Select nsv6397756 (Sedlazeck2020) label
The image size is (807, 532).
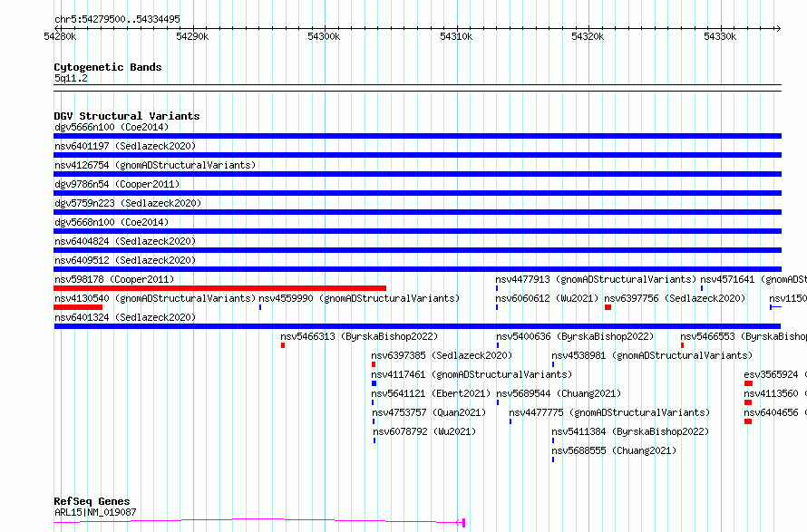coord(675,298)
